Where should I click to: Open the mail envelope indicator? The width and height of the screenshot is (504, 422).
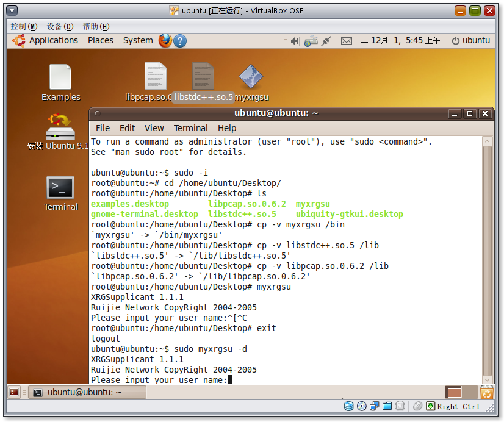click(x=347, y=41)
